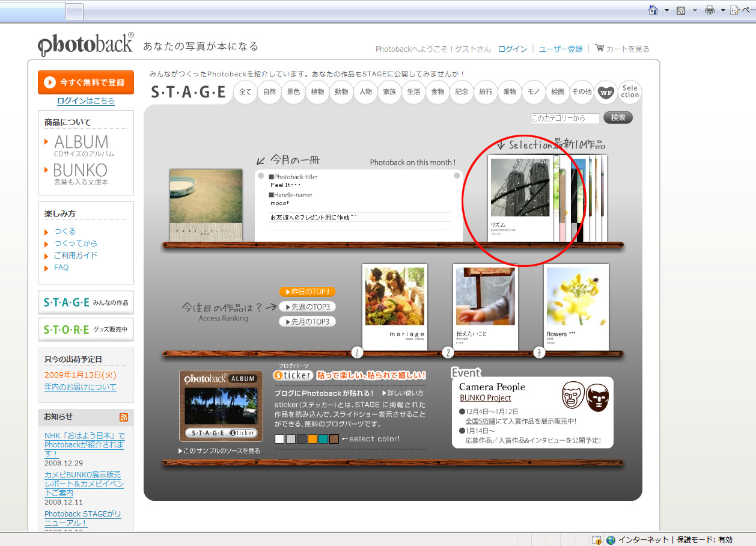This screenshot has width=756, height=546.
Task: Open the Selection category tab
Action: [x=630, y=92]
